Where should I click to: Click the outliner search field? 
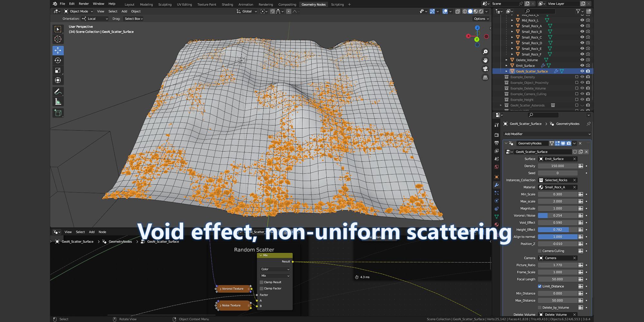pyautogui.click(x=540, y=11)
